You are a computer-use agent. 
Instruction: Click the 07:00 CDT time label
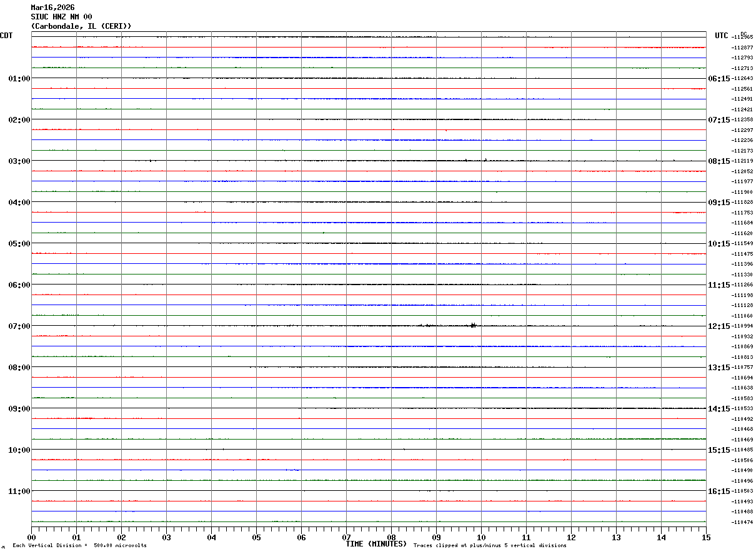click(x=19, y=326)
